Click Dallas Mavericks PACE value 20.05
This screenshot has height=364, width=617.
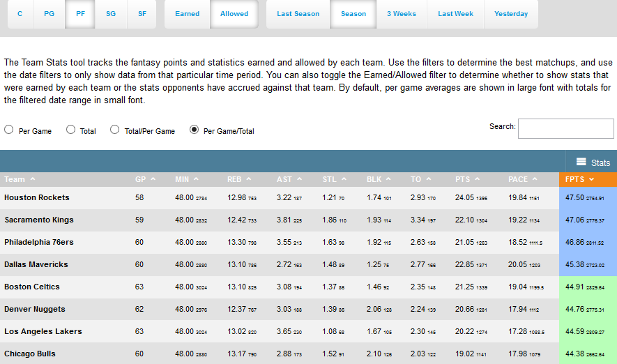click(517, 264)
